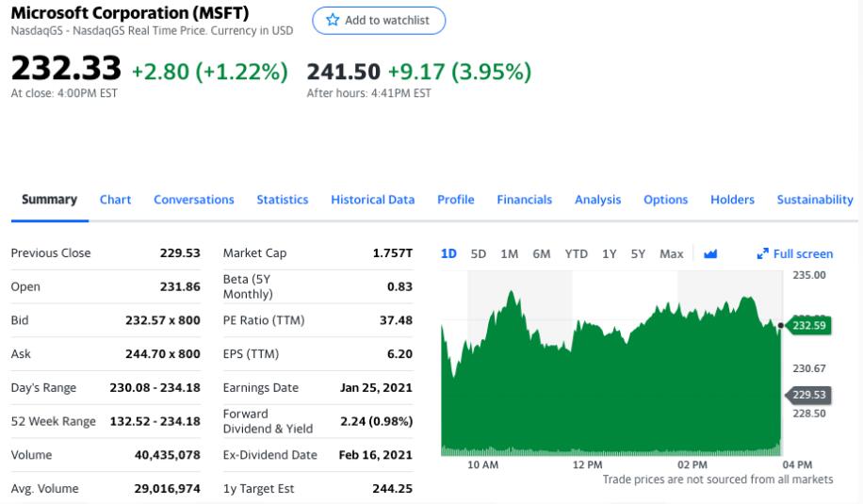Switch to the Summary tab
The height and width of the screenshot is (504, 863).
(50, 199)
